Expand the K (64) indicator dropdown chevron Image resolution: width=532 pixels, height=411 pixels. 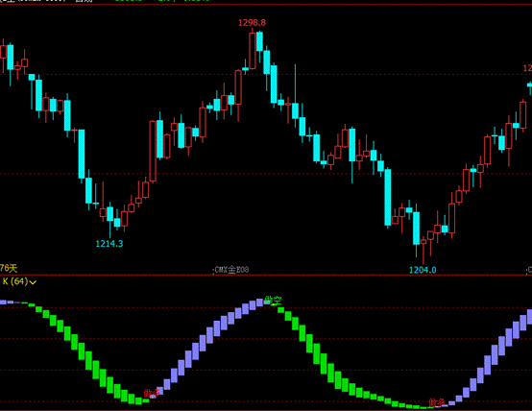(x=33, y=282)
